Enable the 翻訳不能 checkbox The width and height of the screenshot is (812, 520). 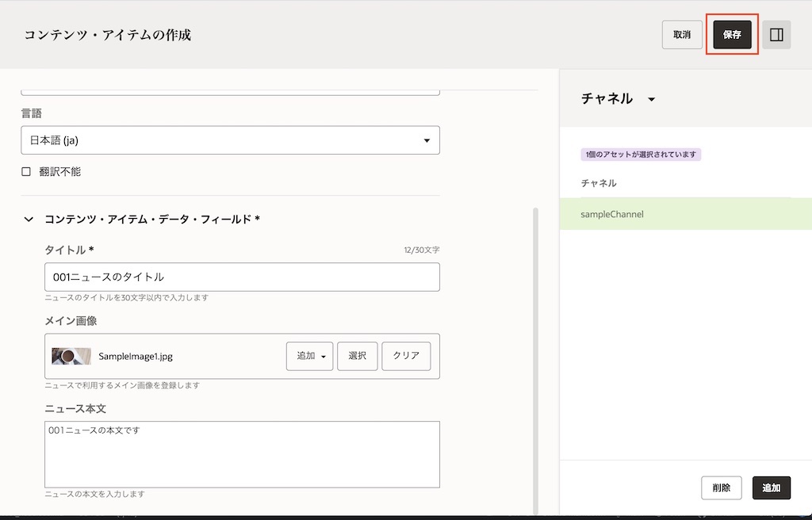click(25, 170)
